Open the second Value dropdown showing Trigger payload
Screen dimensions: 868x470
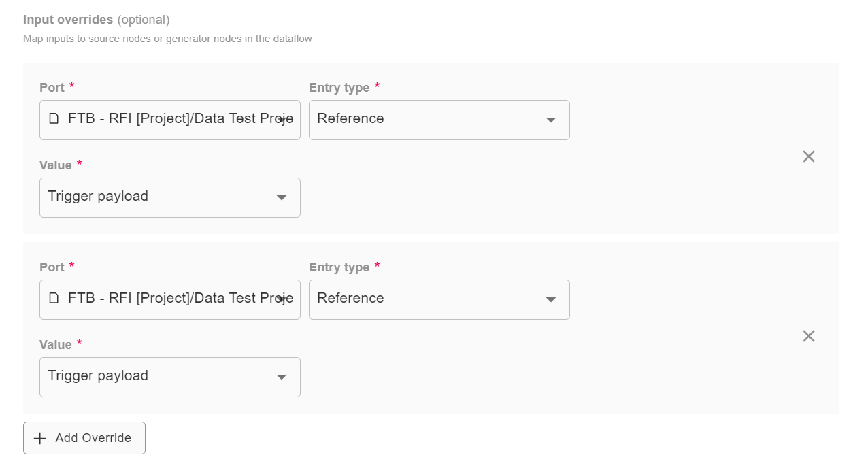click(x=169, y=377)
